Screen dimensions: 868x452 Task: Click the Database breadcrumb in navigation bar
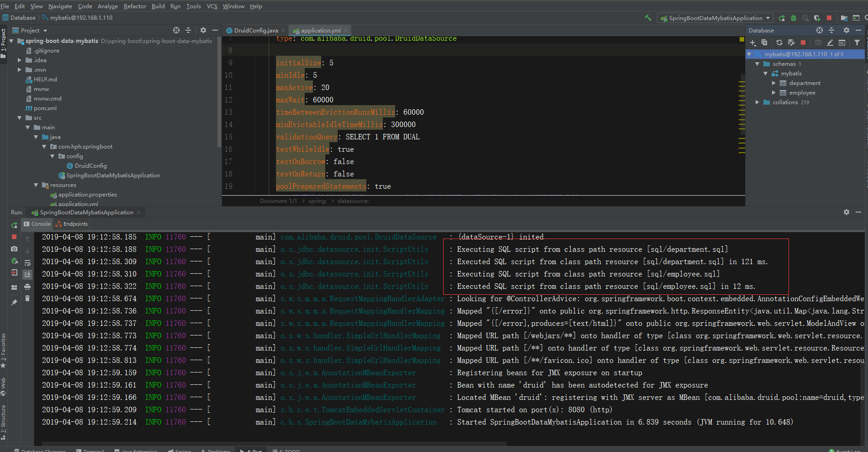(x=23, y=18)
